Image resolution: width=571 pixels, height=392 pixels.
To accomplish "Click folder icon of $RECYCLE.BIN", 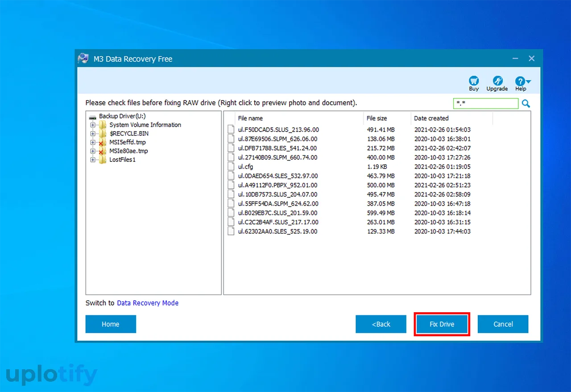I will point(102,133).
